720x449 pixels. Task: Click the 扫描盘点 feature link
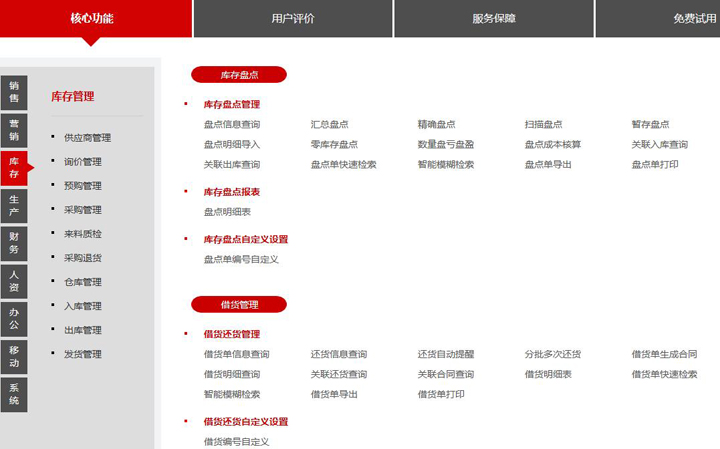coord(543,125)
